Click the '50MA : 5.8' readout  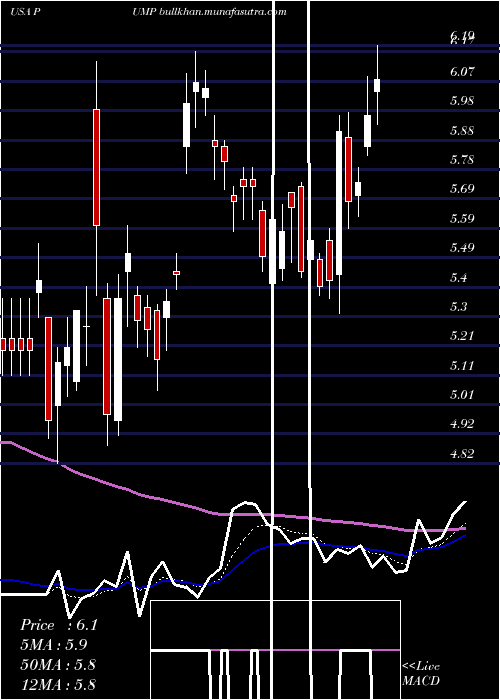click(58, 664)
